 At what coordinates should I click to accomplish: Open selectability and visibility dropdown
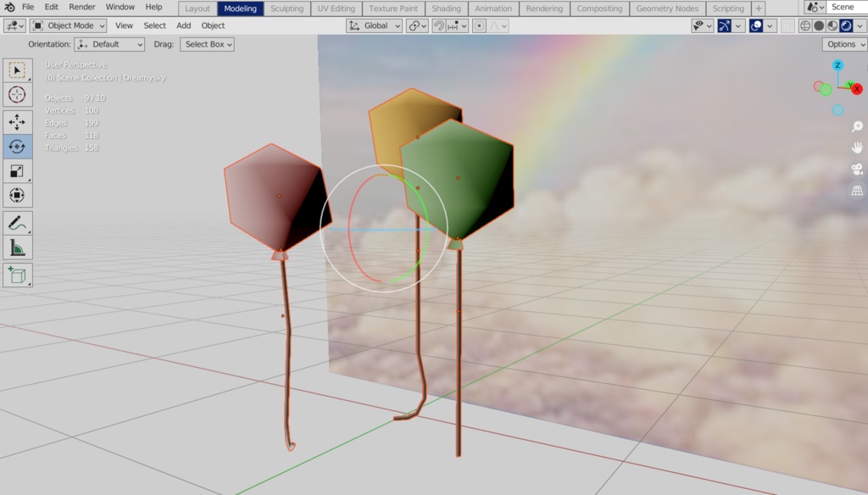[702, 25]
